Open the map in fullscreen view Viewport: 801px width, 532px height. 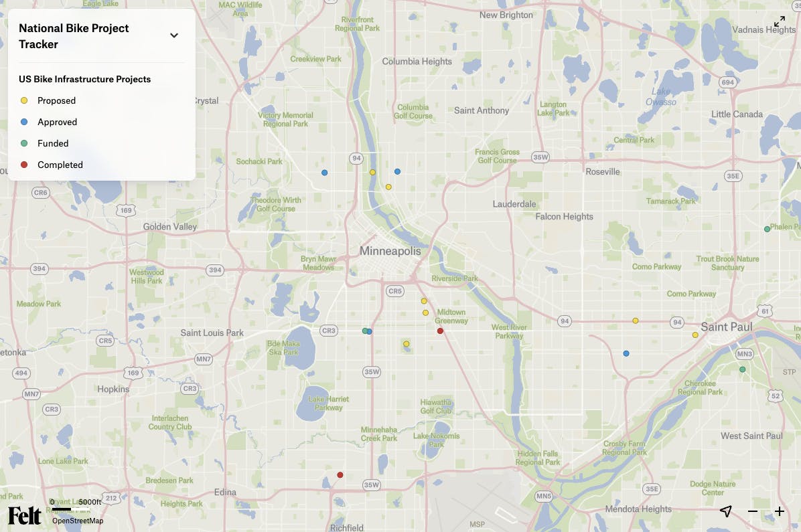point(779,21)
